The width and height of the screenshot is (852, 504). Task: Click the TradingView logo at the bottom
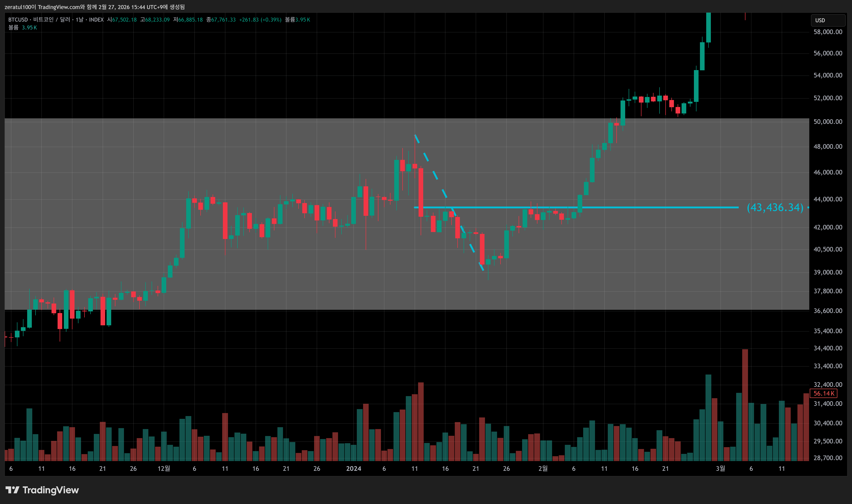click(x=42, y=490)
